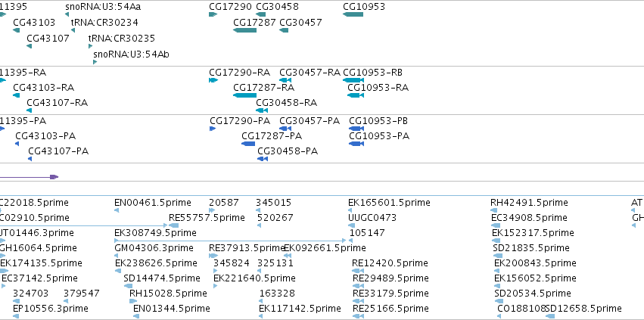644x320 pixels.
Task: Click the EK308749.5prime EST label
Action: 155,233
